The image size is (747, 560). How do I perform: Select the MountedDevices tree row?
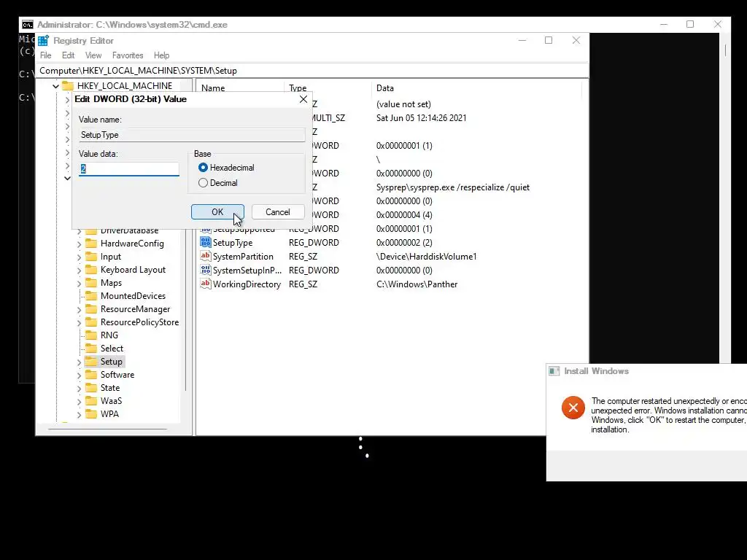click(133, 296)
